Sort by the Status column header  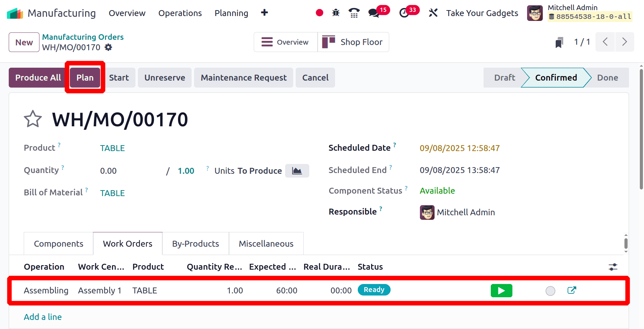pyautogui.click(x=370, y=267)
